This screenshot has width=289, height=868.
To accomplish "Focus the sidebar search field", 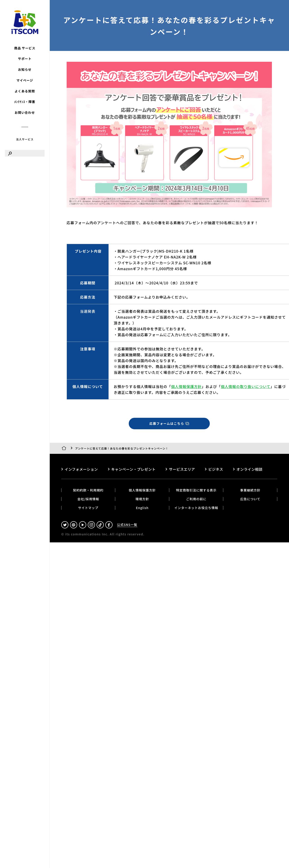I will click(25, 153).
